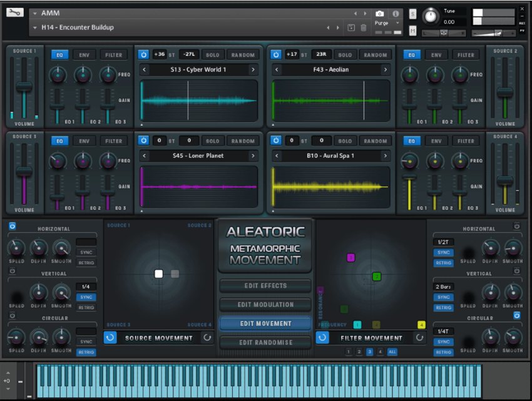
Task: Open the 2 Bars sync rate dropdown
Action: click(442, 287)
